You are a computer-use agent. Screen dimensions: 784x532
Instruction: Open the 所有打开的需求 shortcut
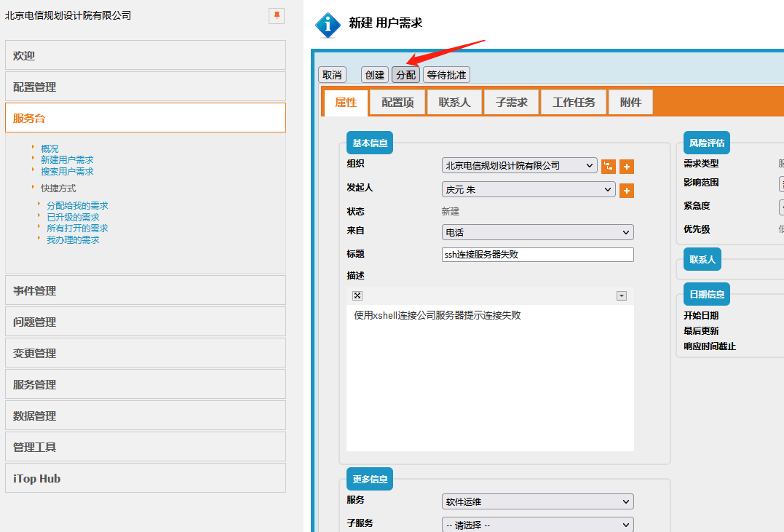pyautogui.click(x=77, y=229)
